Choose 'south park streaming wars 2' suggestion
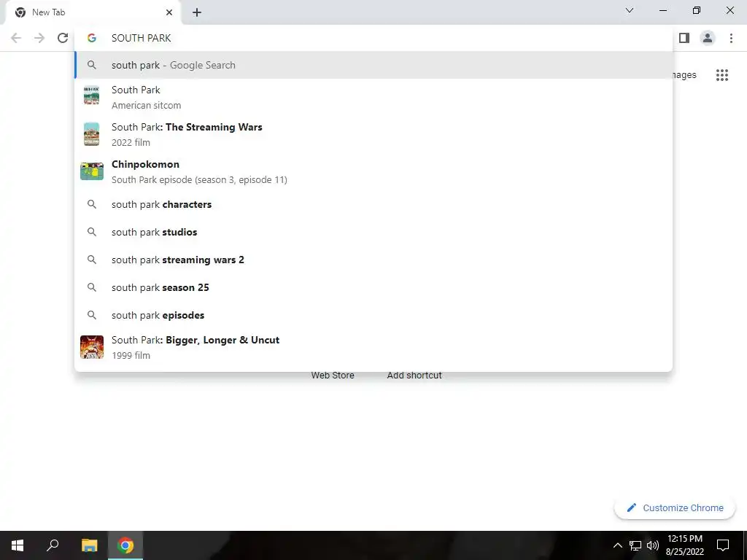 [x=373, y=260]
